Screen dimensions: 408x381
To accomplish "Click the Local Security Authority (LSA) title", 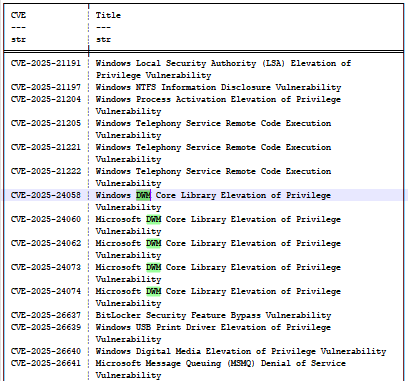I will pos(223,69).
